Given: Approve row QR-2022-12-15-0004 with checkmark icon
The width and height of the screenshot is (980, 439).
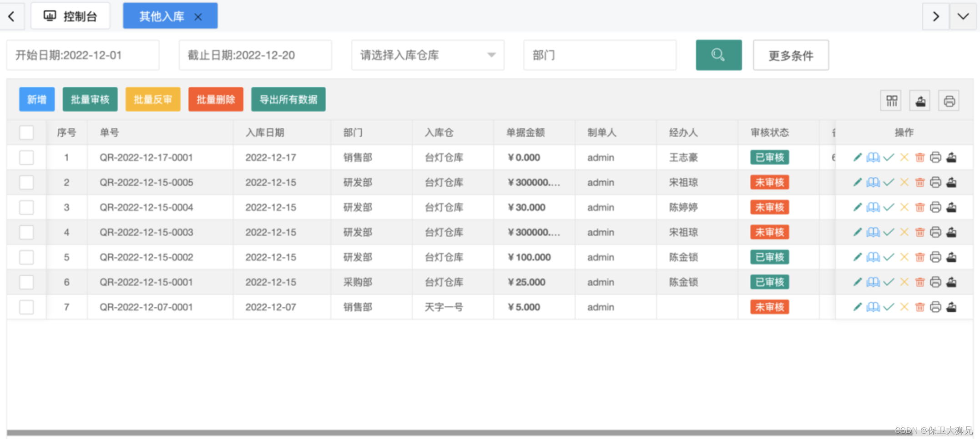Looking at the screenshot, I should pos(889,207).
